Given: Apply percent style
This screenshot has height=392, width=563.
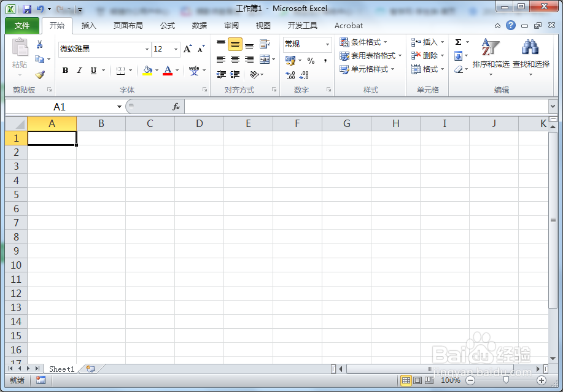Looking at the screenshot, I should (x=311, y=61).
